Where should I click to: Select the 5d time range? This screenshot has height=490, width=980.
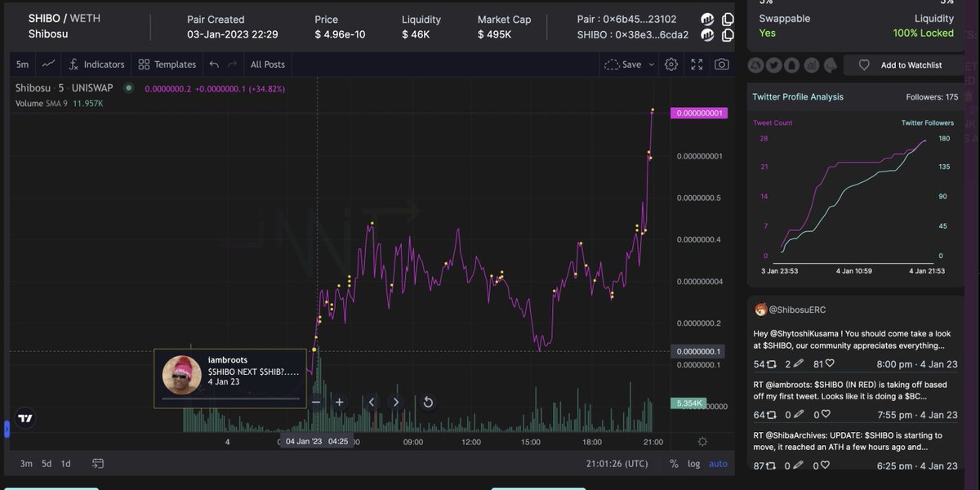47,464
